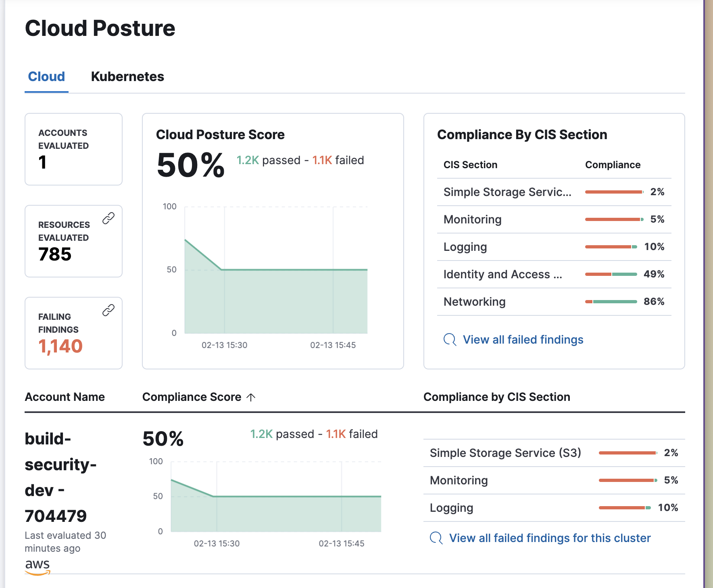Expand the truncated Simple Storage Servic... label
Viewport: 713px width, 588px height.
click(507, 192)
